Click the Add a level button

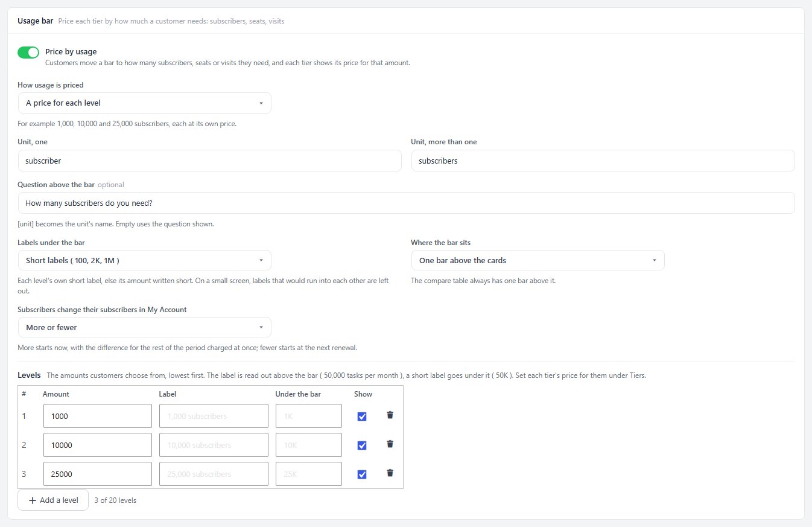(53, 500)
